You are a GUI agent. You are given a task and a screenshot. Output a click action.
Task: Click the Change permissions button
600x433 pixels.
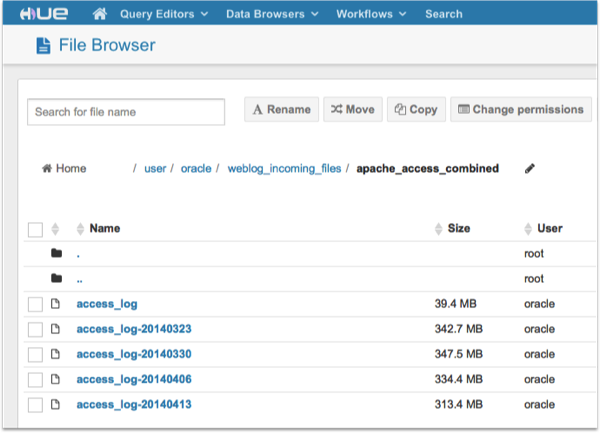(521, 109)
